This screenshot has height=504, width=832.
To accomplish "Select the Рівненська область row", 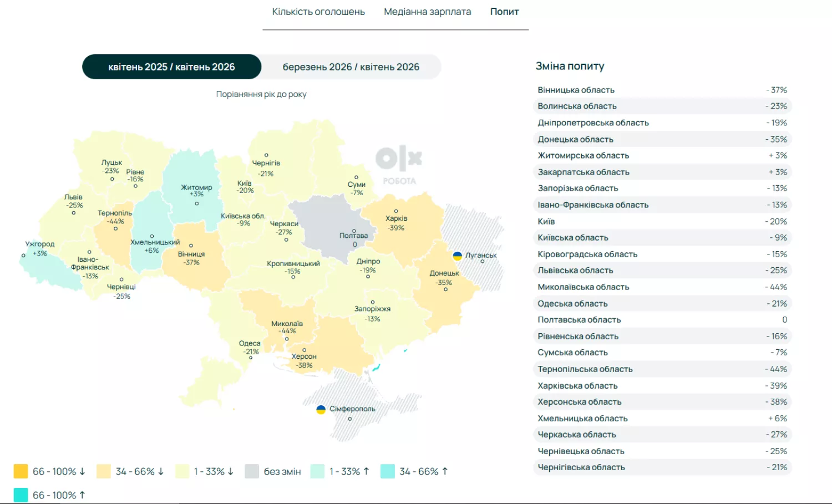I will (662, 336).
